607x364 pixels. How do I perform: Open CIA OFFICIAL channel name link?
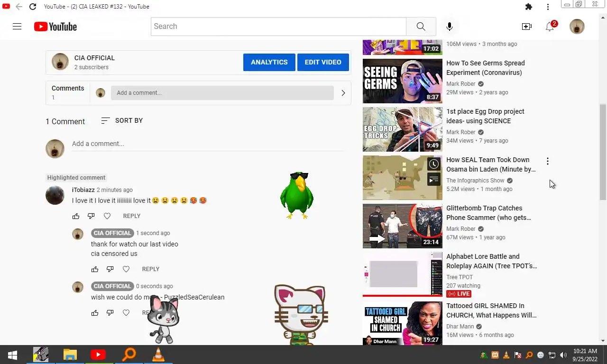tap(94, 58)
